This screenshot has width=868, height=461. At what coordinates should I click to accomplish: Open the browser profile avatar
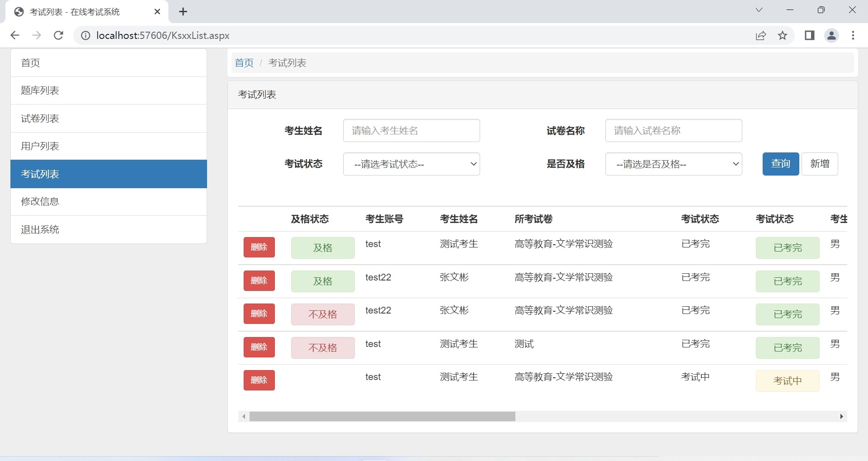click(x=831, y=35)
